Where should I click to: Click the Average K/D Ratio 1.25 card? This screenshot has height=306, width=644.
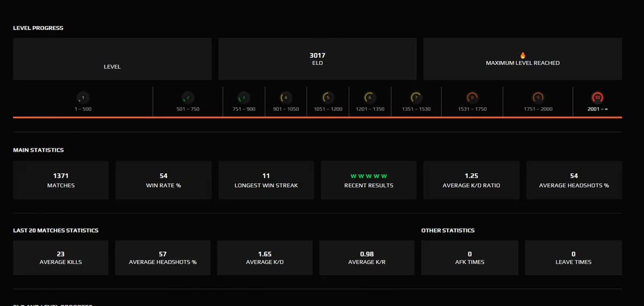[x=471, y=180]
